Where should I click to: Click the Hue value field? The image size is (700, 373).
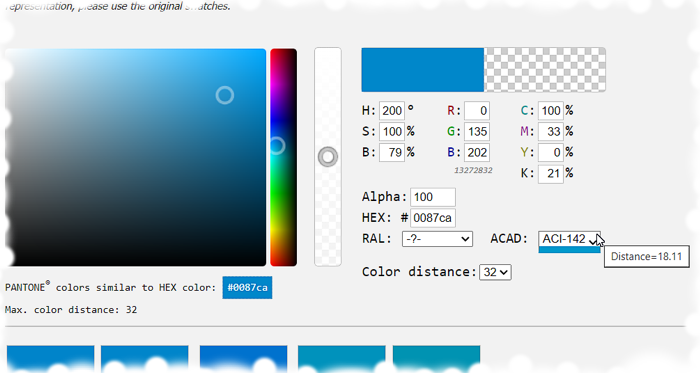(x=392, y=111)
